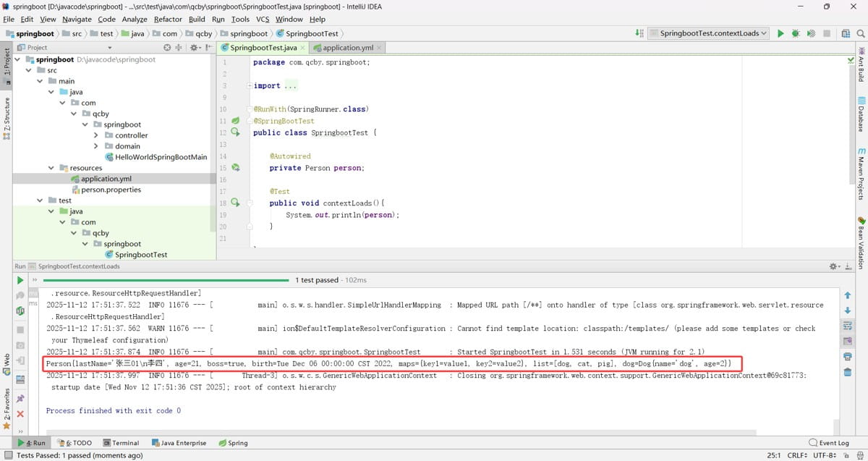The width and height of the screenshot is (868, 461).
Task: Expand the controller package in project tree
Action: 97,135
